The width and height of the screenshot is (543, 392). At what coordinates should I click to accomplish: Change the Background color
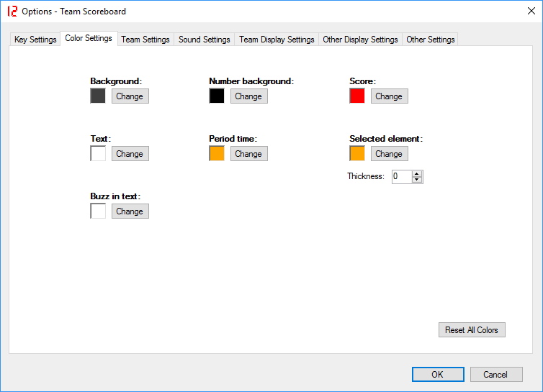[x=130, y=96]
